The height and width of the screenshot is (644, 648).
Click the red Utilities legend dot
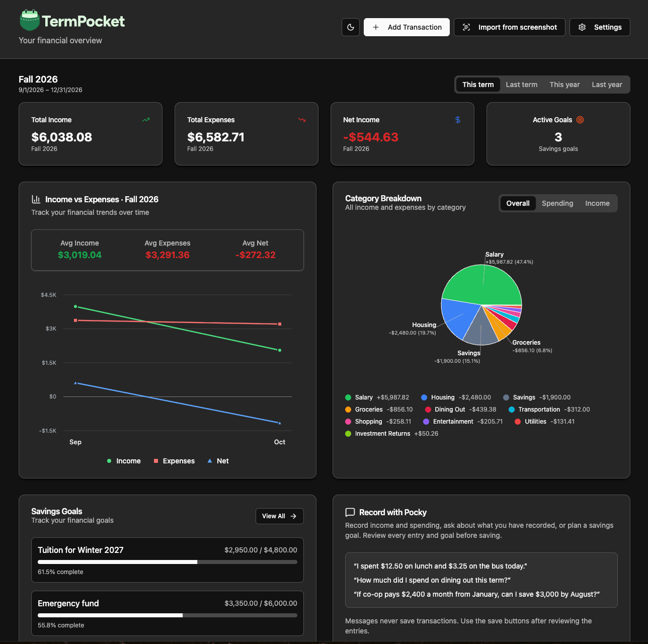click(x=518, y=422)
